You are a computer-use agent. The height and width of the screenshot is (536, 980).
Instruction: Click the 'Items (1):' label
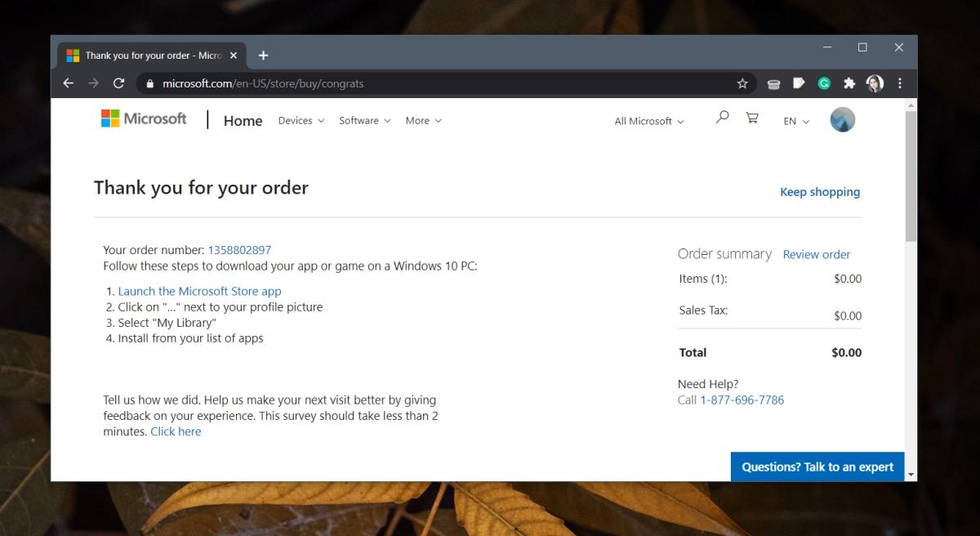point(703,279)
